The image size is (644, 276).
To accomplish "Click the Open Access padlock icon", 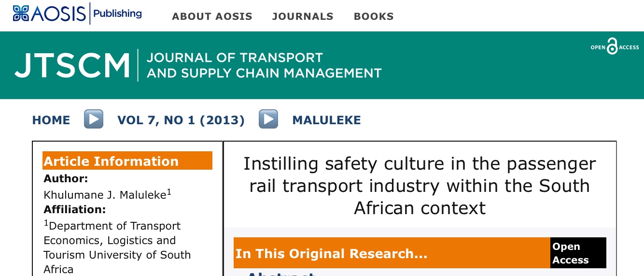I will click(x=612, y=47).
